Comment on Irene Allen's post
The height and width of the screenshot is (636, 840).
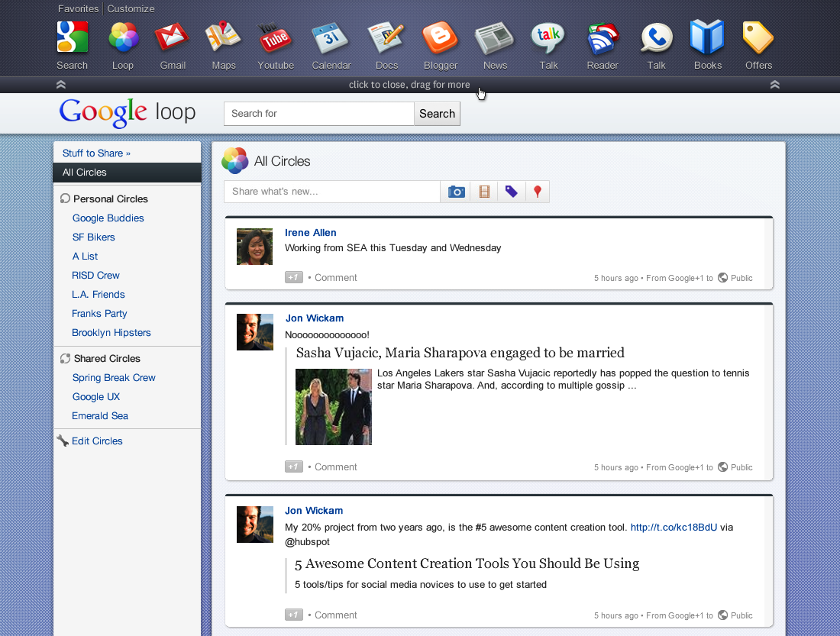coord(335,278)
